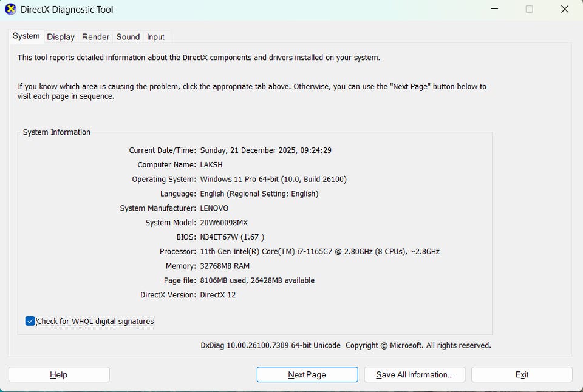Click the DirectX Version: label
The height and width of the screenshot is (392, 583).
(168, 295)
